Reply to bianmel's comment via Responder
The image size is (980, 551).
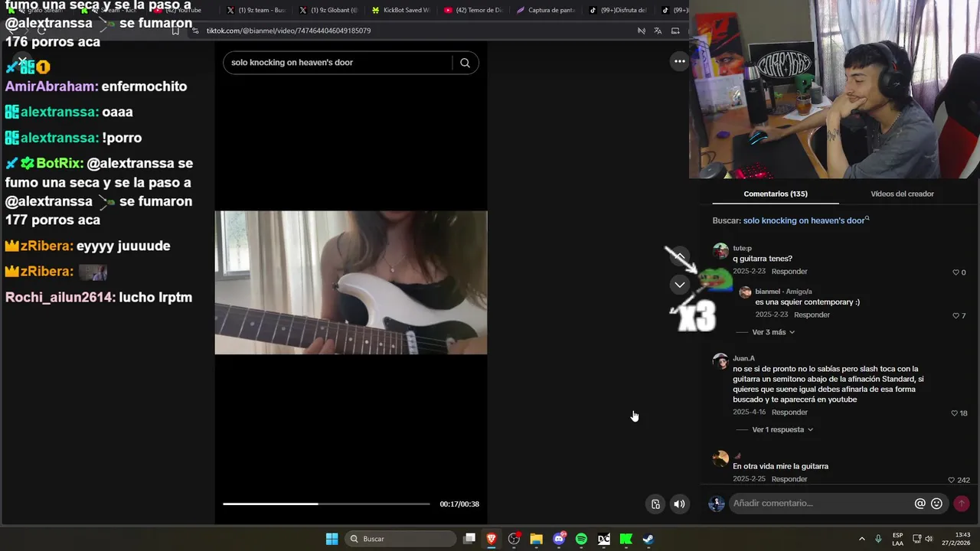tap(812, 315)
